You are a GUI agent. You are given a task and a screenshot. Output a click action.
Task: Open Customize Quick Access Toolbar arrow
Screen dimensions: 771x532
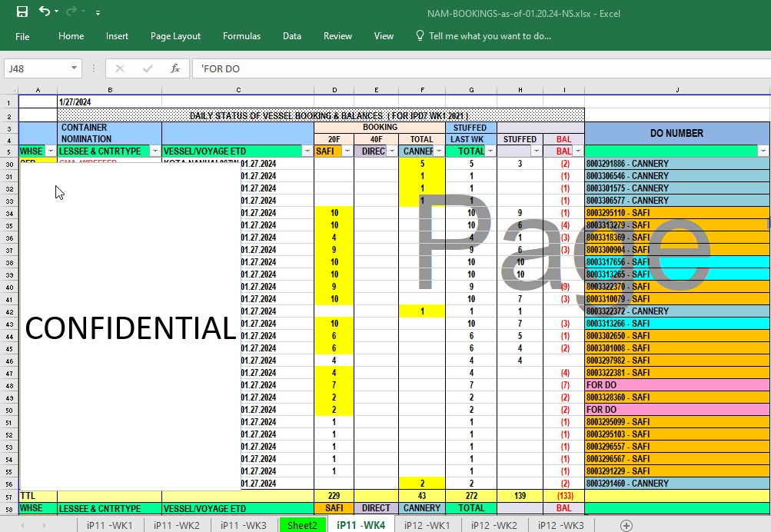[98, 12]
